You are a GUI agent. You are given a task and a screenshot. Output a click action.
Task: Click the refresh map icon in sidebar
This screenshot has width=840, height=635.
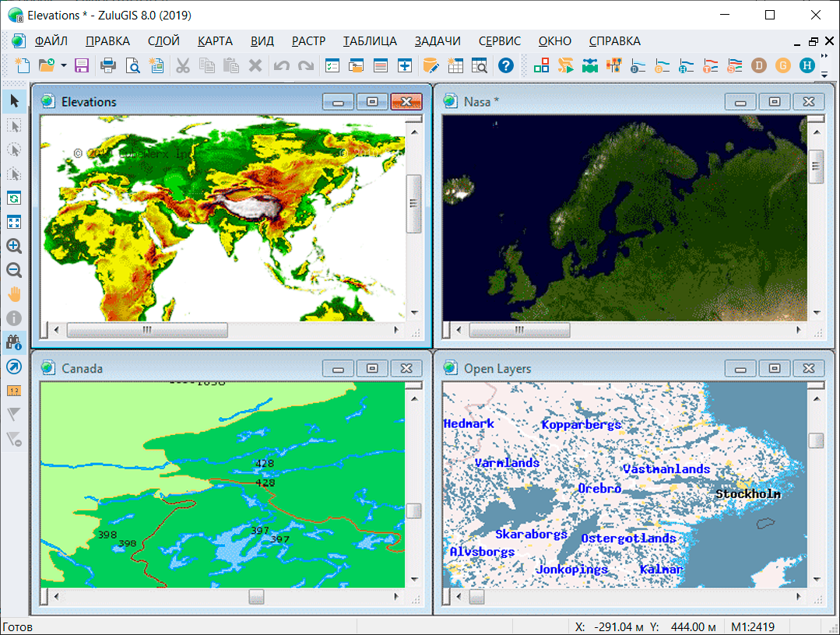[13, 198]
